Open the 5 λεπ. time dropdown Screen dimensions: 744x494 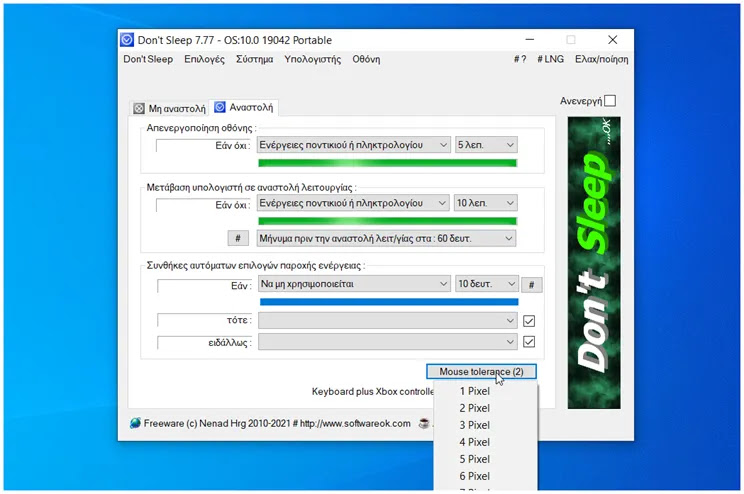pyautogui.click(x=486, y=145)
